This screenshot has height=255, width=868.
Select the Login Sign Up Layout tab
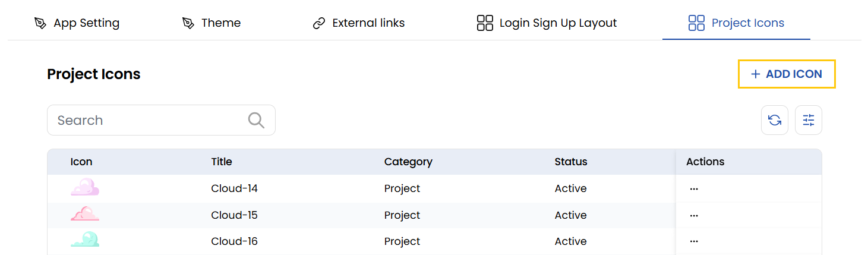(547, 23)
